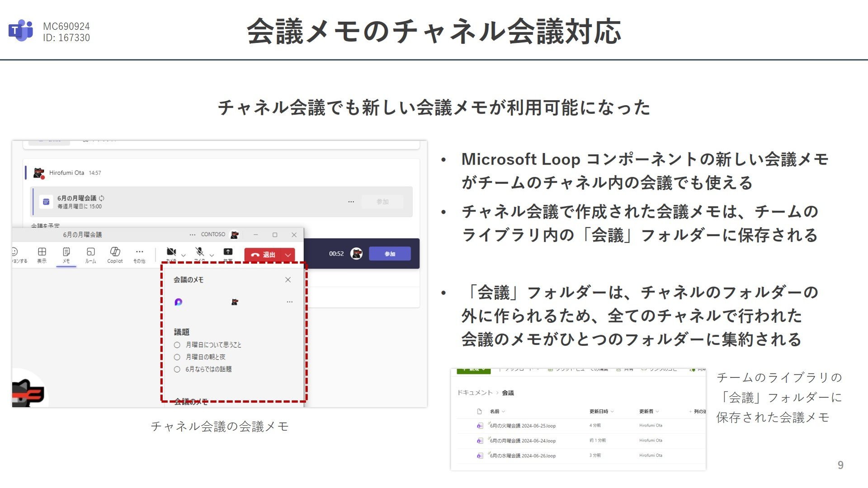Click the red 退出 leave button
Image resolution: width=868 pixels, height=488 pixels.
click(263, 255)
